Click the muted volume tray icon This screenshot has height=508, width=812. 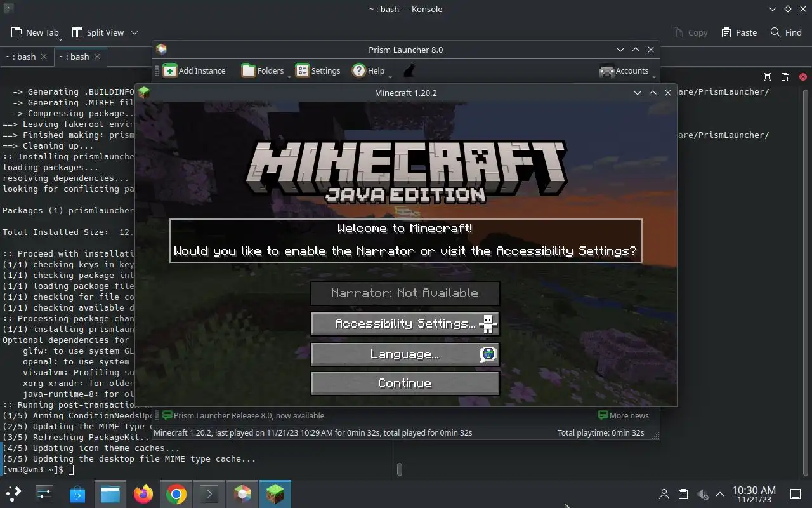[702, 494]
